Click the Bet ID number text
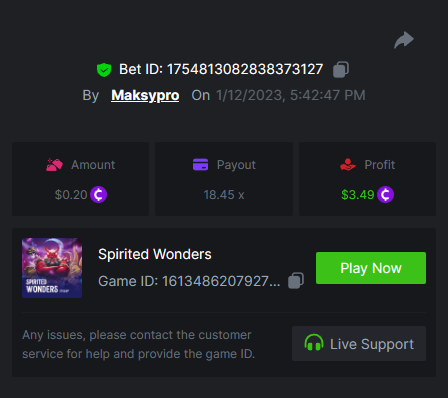The height and width of the screenshot is (398, 448). tap(245, 69)
